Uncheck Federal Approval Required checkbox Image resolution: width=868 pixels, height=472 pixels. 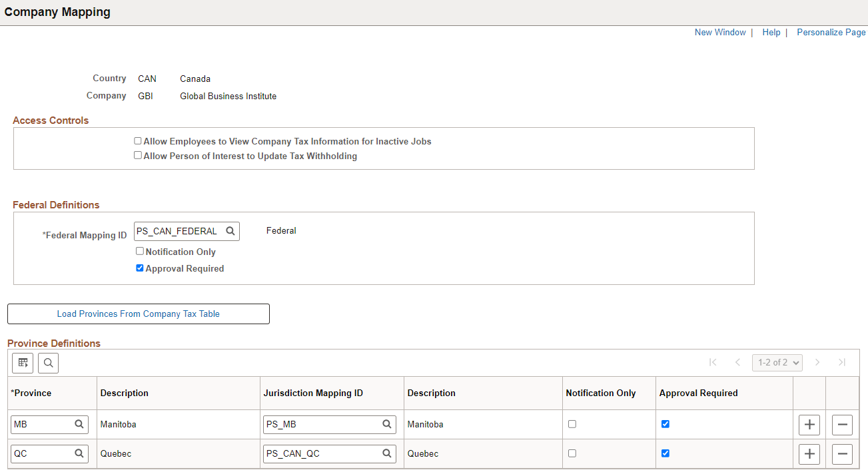coord(140,268)
